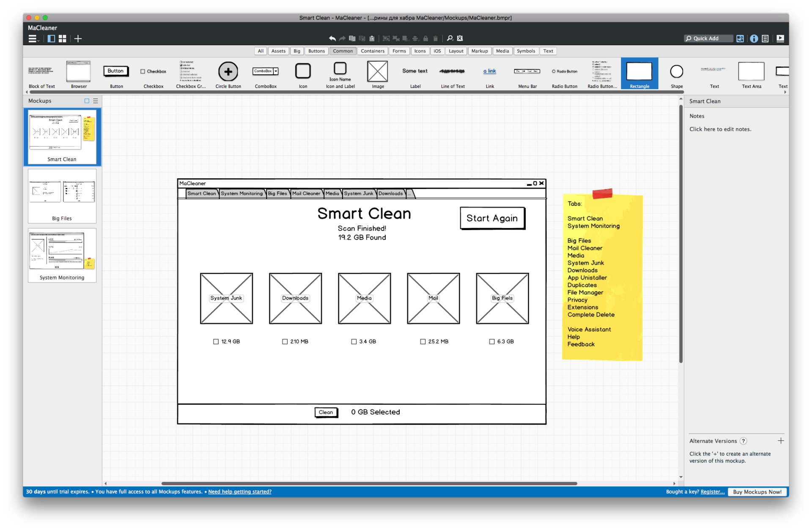The image size is (812, 530).
Task: Switch to mockup grid view icon
Action: [x=63, y=38]
